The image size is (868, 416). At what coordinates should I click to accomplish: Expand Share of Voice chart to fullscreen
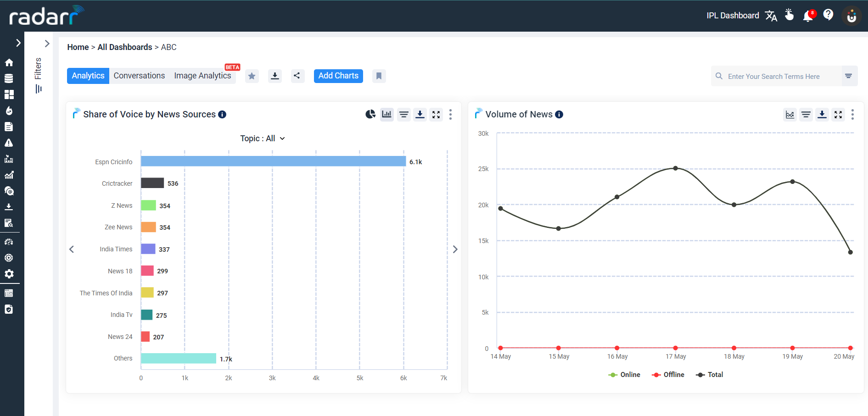tap(436, 114)
